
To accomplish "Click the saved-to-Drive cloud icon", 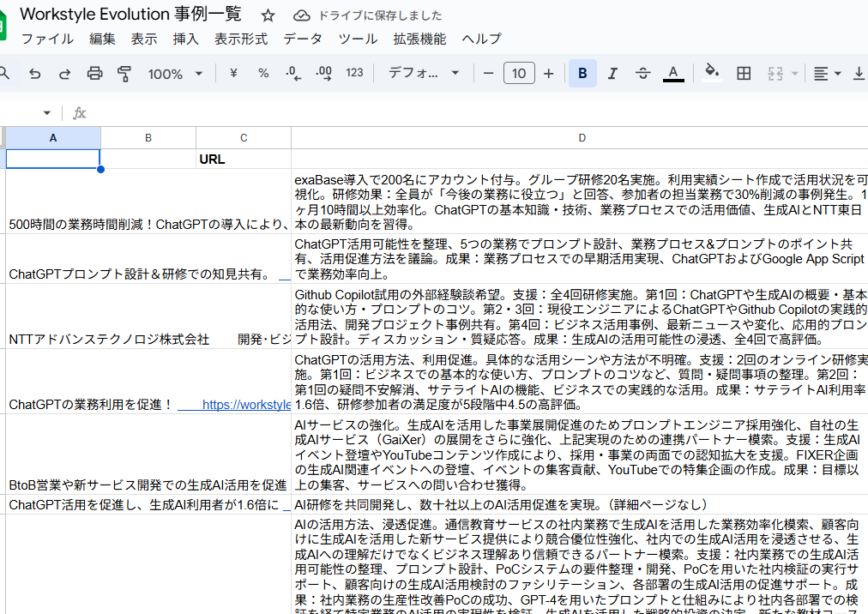I will [x=301, y=15].
